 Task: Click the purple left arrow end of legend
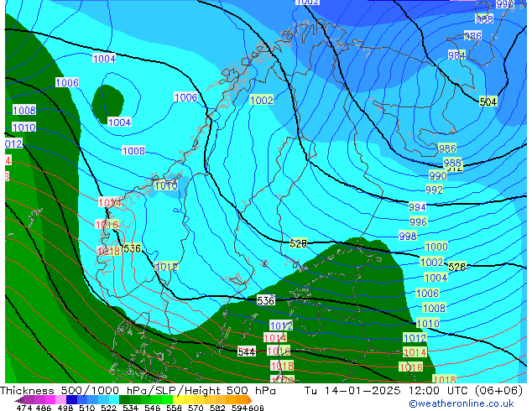pos(19,400)
